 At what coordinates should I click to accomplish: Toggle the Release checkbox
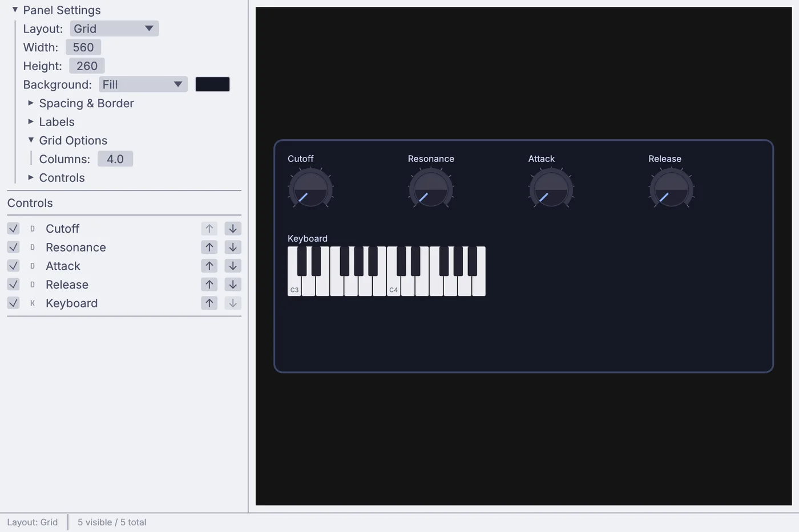coord(13,285)
